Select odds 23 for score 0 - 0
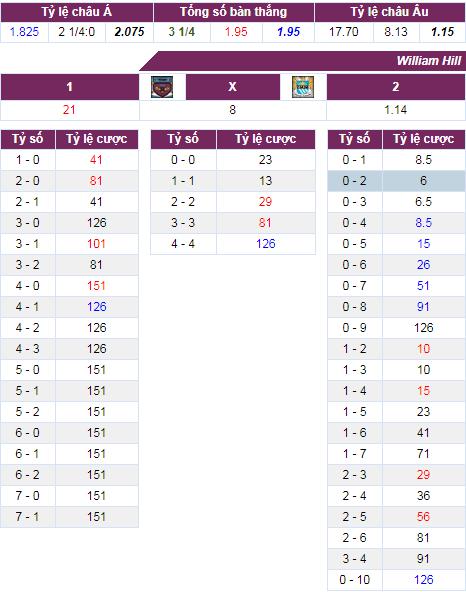The width and height of the screenshot is (466, 592). [265, 160]
